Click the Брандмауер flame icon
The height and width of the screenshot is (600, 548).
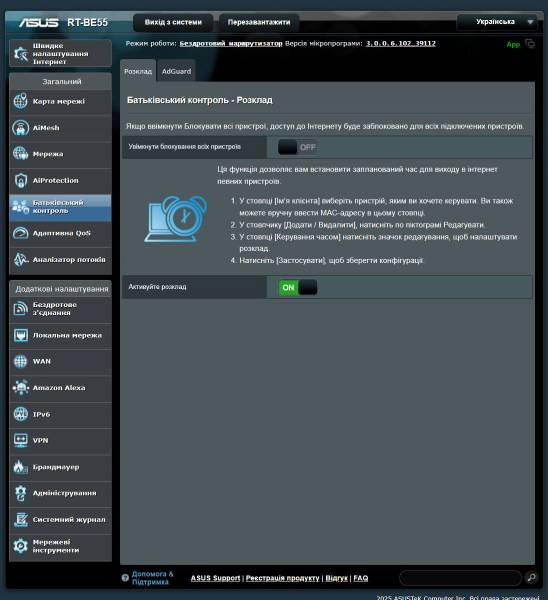[21, 467]
